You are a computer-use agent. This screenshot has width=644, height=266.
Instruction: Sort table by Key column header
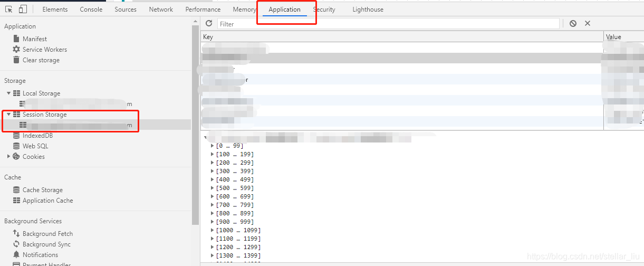[402, 37]
